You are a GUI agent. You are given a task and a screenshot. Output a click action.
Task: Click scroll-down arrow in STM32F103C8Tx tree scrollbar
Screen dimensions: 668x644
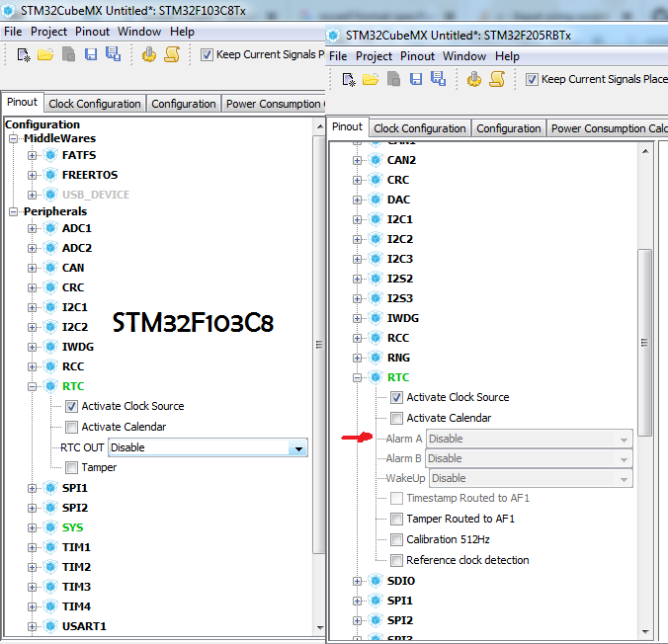tap(319, 628)
